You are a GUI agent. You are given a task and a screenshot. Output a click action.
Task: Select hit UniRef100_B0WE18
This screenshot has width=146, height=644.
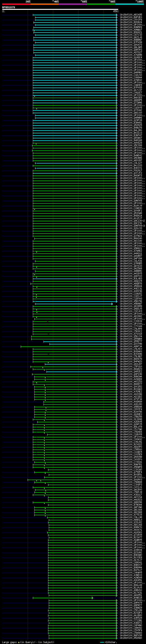point(131,597)
